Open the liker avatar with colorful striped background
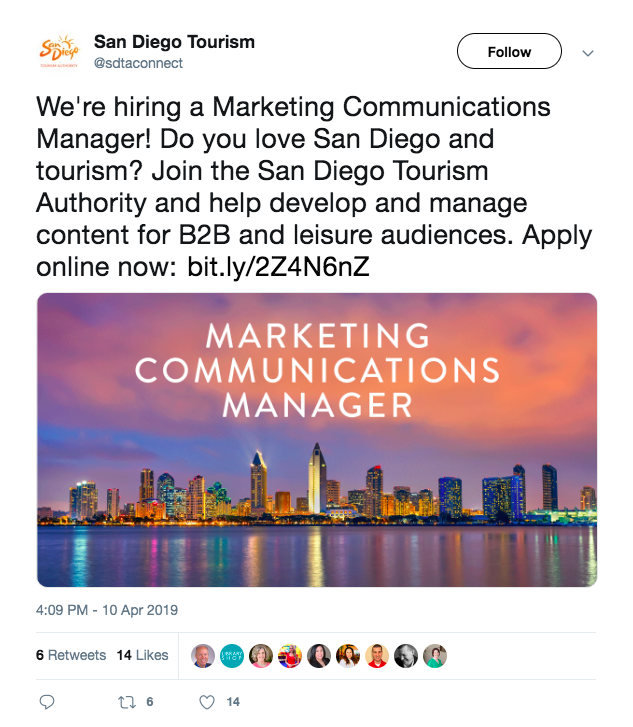633x727 pixels. point(290,656)
